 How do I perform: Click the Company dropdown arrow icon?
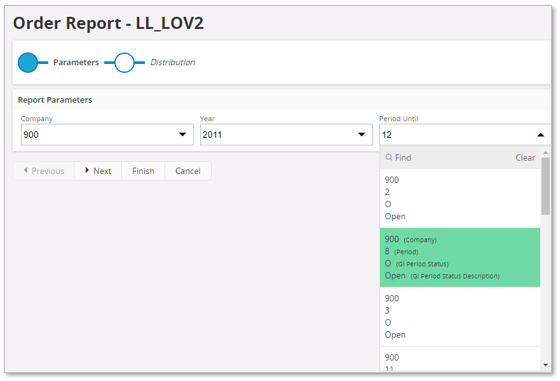click(182, 135)
